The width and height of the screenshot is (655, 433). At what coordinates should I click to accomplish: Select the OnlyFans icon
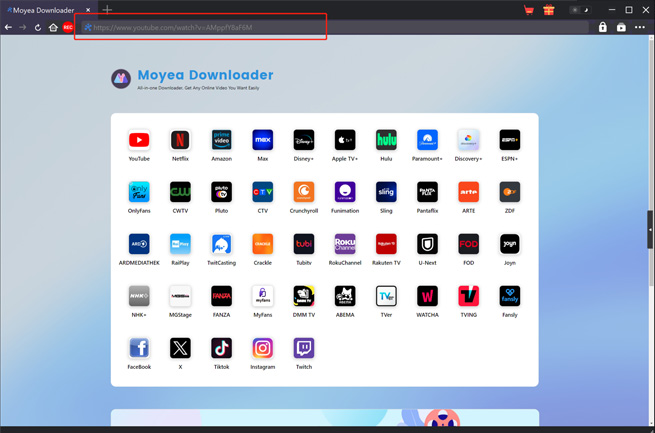[x=139, y=192]
